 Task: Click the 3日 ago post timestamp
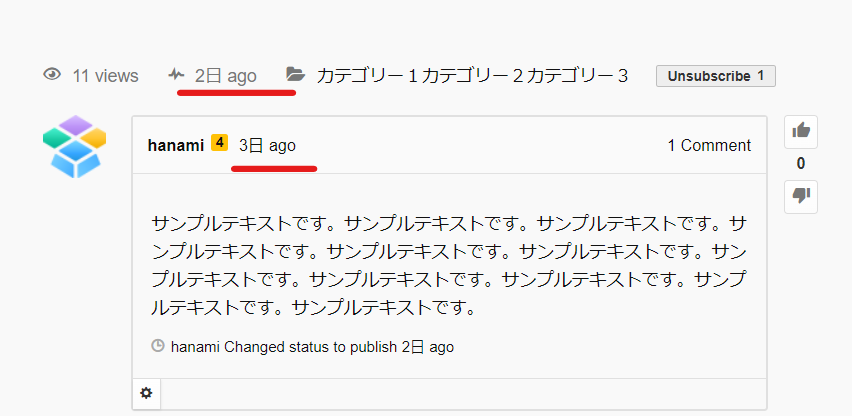tap(267, 146)
